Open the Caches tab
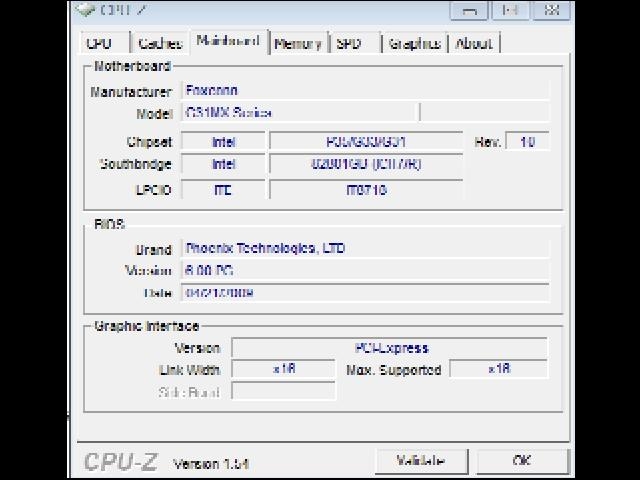Image resolution: width=640 pixels, height=480 pixels. [160, 43]
